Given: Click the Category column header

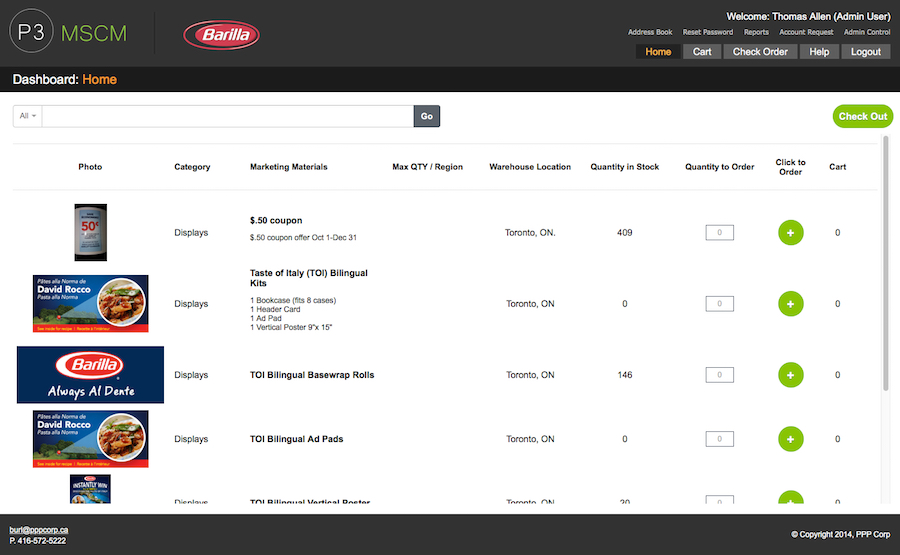Looking at the screenshot, I should [192, 167].
